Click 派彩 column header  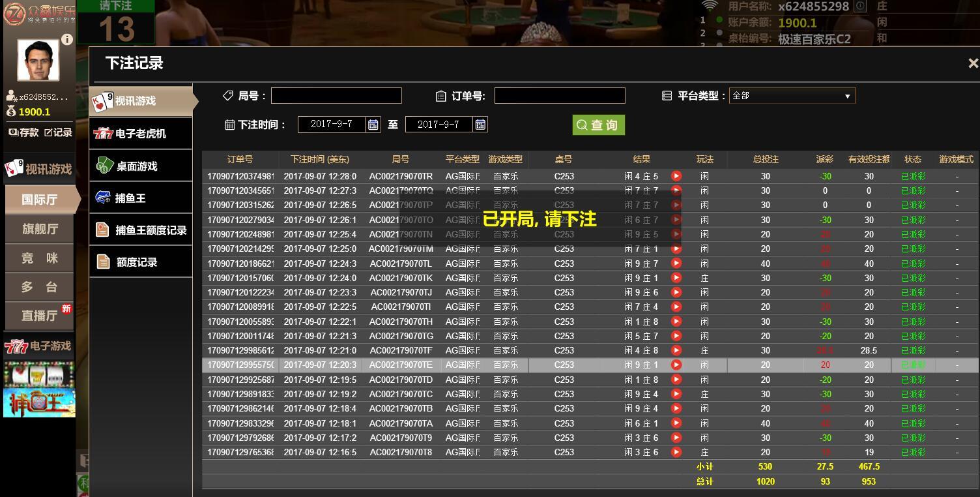pos(825,159)
